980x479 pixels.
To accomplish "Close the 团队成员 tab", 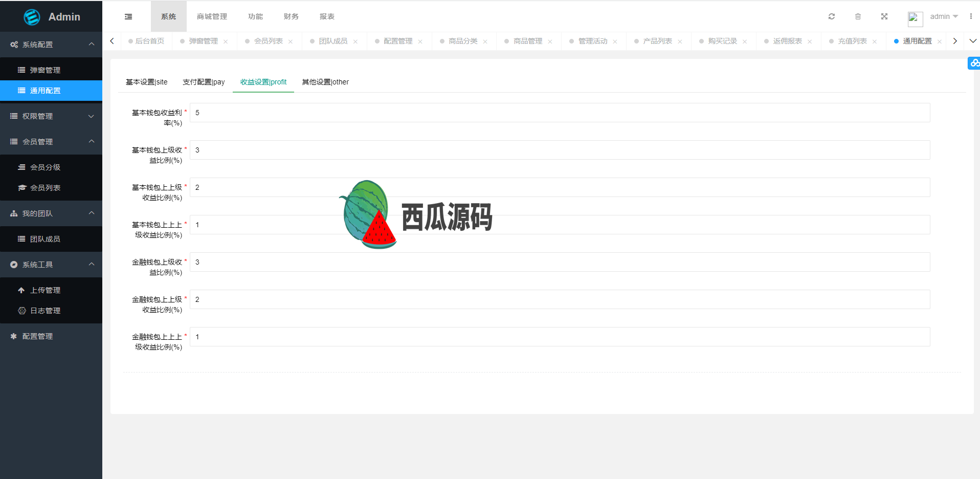I will 355,41.
